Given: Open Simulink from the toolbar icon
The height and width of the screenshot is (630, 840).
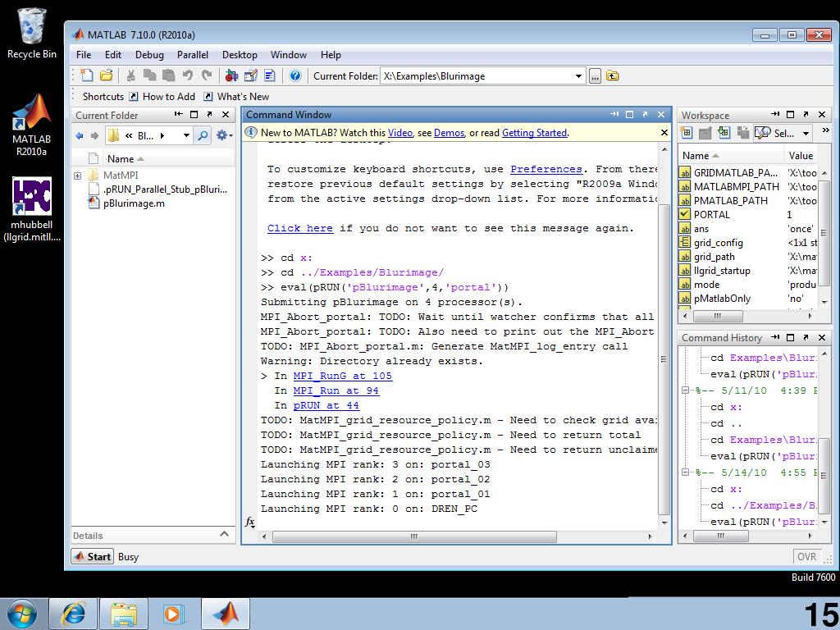Looking at the screenshot, I should [231, 75].
